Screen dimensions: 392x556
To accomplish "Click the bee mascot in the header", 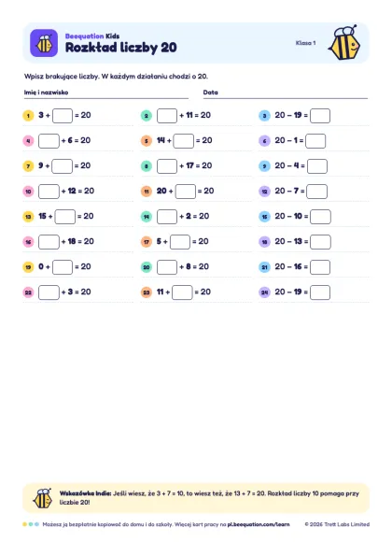I will [343, 43].
